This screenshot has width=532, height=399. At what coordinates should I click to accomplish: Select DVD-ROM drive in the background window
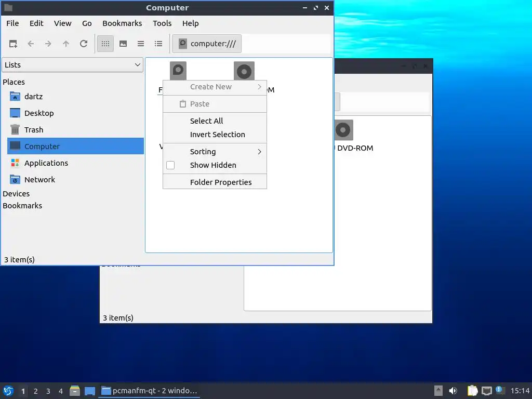pyautogui.click(x=343, y=130)
